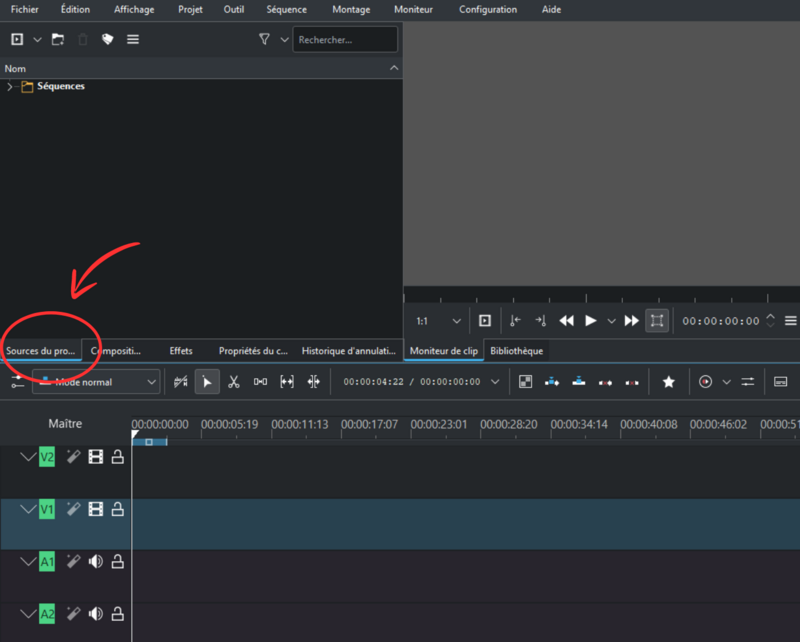
Task: Switch to Sources du projet tab
Action: coord(40,351)
